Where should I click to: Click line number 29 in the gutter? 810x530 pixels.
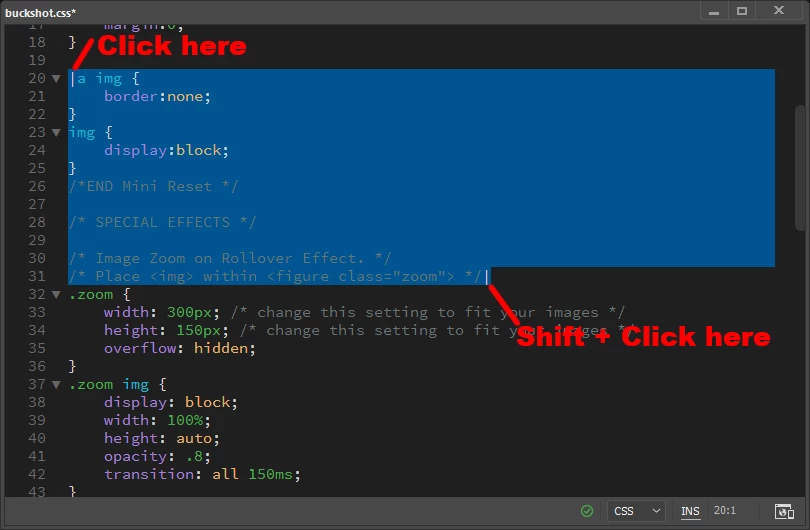coord(37,241)
